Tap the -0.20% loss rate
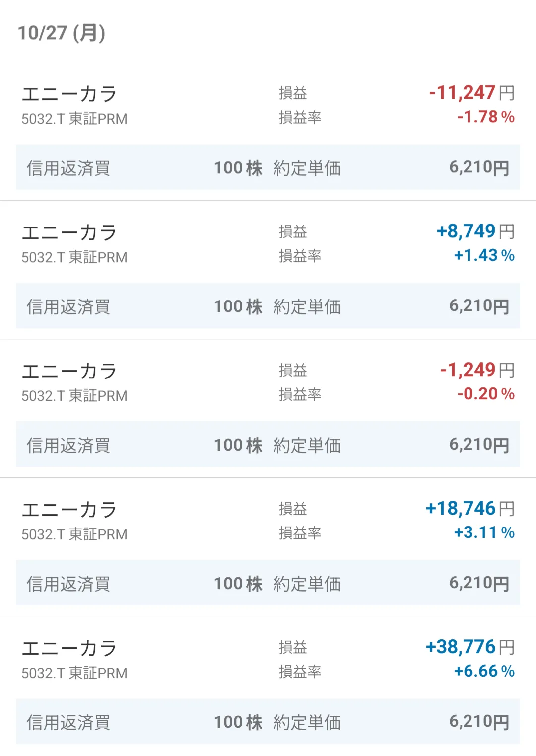Screen dimensions: 536x756 coord(485,394)
